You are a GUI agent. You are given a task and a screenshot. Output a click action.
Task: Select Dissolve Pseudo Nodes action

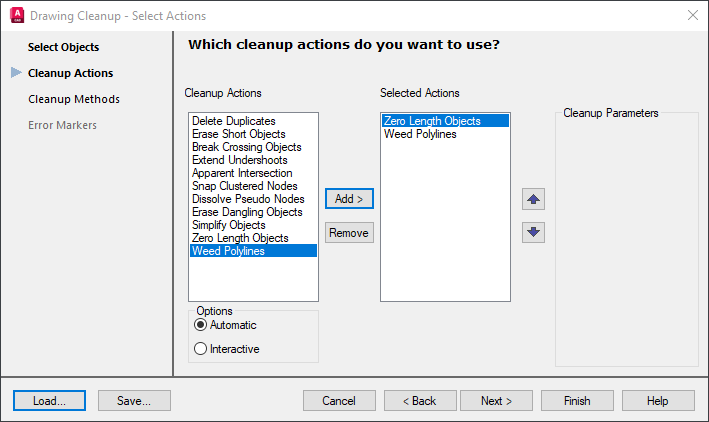[x=246, y=199]
